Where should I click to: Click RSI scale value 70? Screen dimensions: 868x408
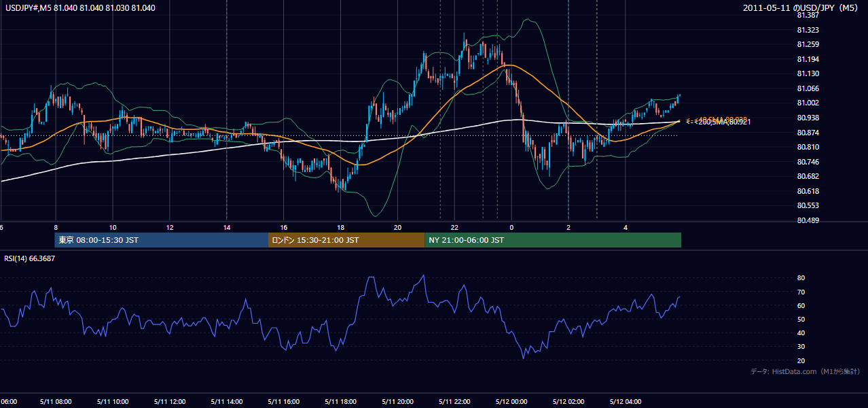801,292
